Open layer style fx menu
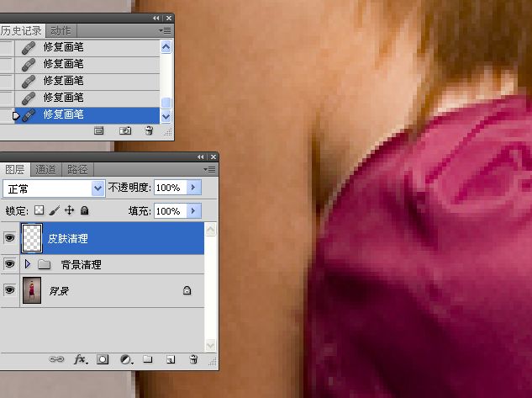 coord(81,359)
